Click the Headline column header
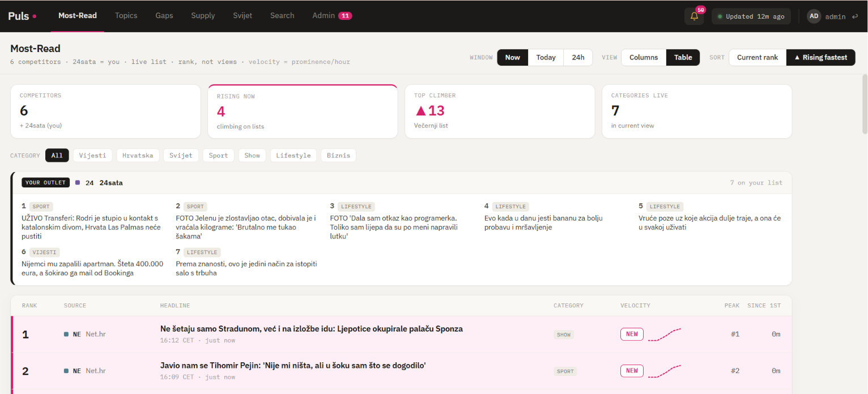 [175, 306]
